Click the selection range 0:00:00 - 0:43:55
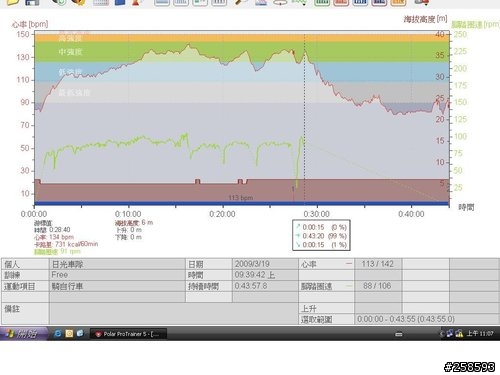Screen dimensions: 500x375 coord(406,319)
